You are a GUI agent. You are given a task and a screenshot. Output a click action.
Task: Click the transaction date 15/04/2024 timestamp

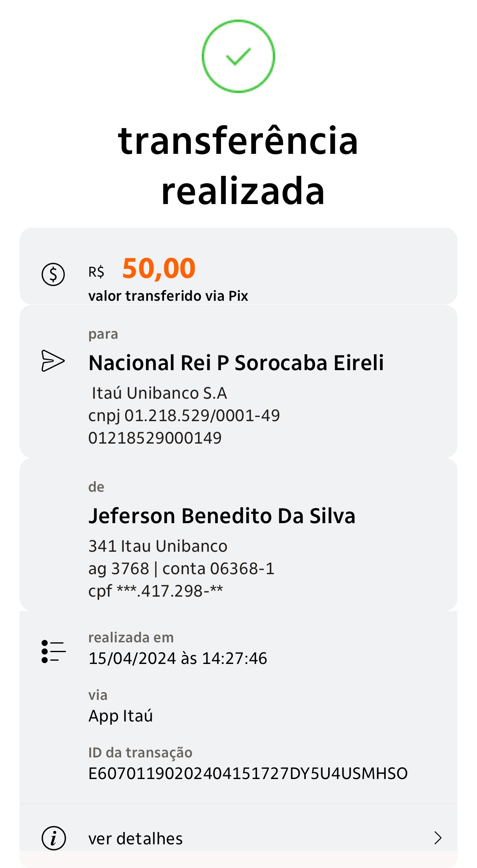tap(178, 658)
